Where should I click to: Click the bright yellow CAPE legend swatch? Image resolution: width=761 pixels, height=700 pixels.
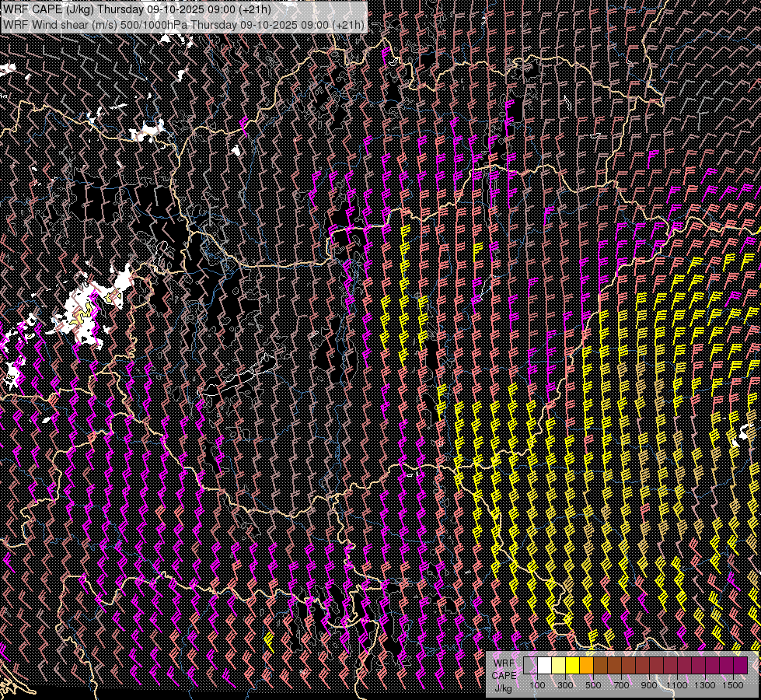572,666
